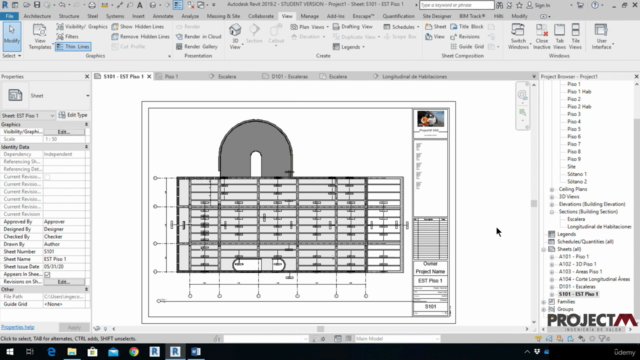Click the Apply button
Screen dimensions: 640x360
[74, 327]
